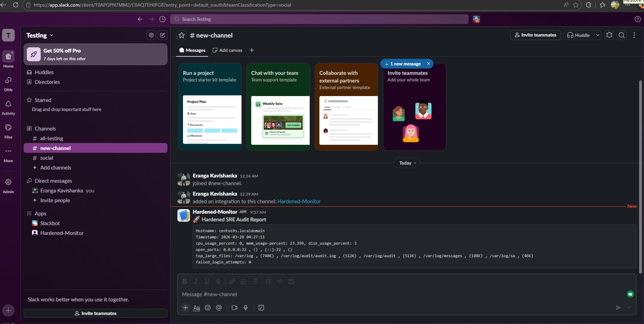
Task: Insert a code block in composer
Action: (x=291, y=281)
